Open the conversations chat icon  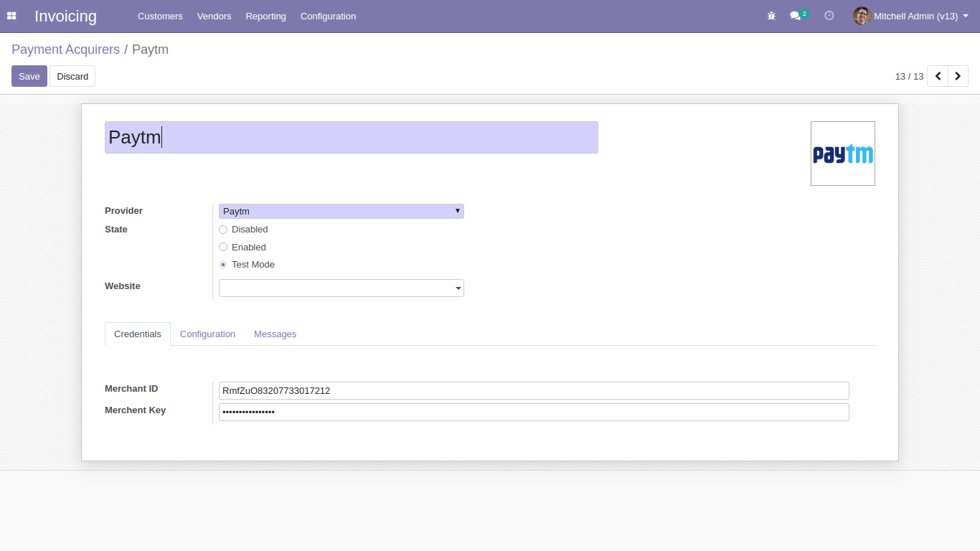796,16
